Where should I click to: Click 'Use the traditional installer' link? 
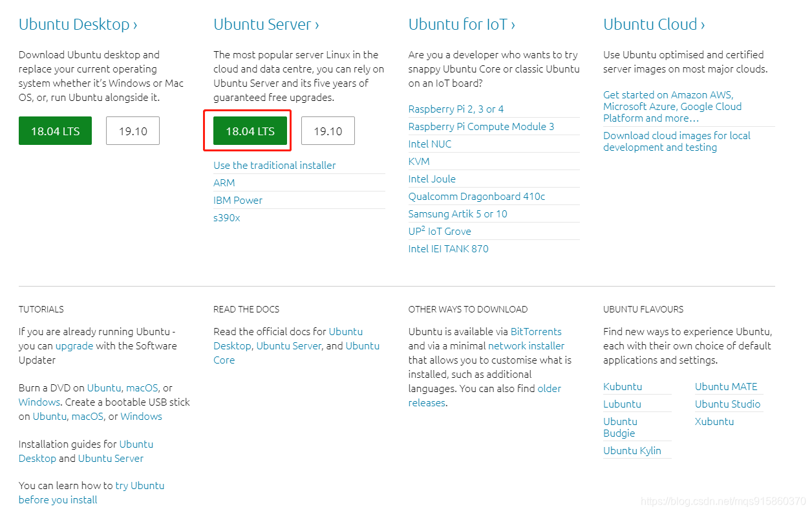(x=275, y=166)
